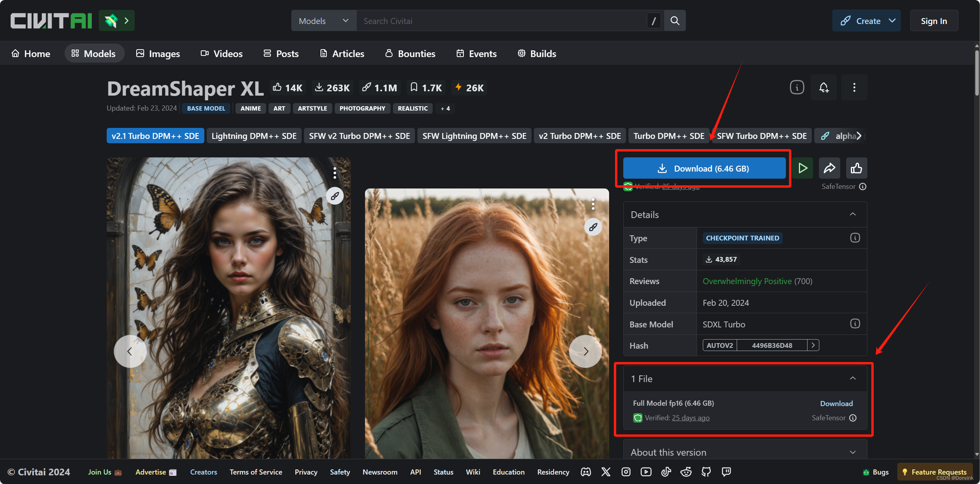Open the Models search category dropdown
This screenshot has height=484, width=980.
pos(324,21)
